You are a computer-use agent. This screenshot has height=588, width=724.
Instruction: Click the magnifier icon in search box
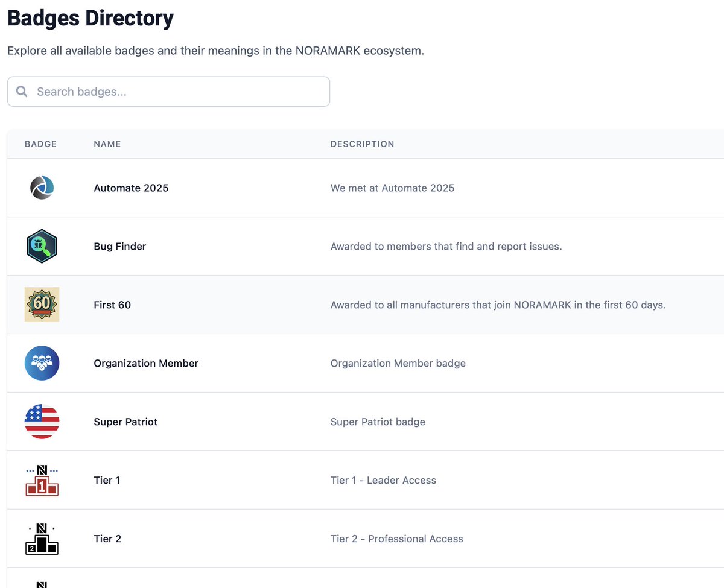22,92
